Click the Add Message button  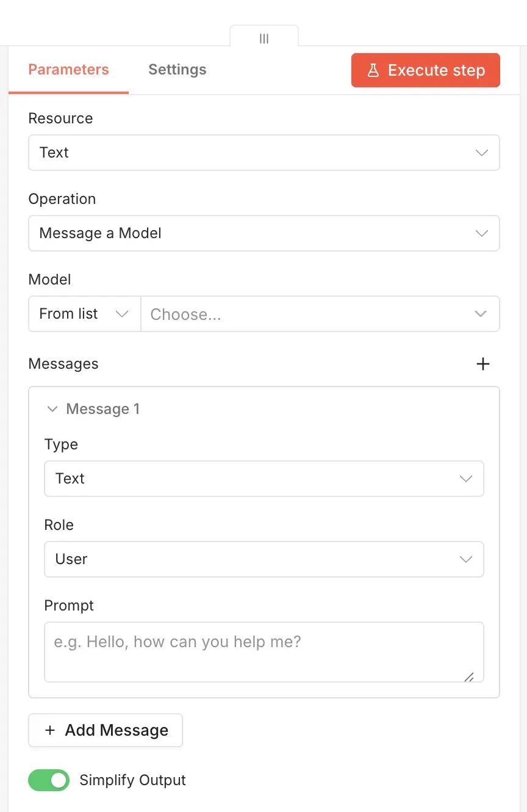pyautogui.click(x=106, y=730)
